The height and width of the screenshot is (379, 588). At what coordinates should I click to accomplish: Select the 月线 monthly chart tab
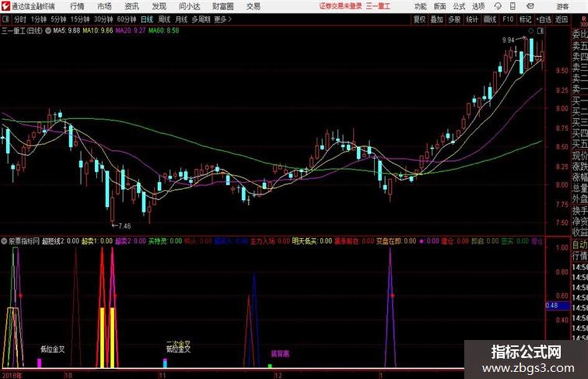coord(182,19)
